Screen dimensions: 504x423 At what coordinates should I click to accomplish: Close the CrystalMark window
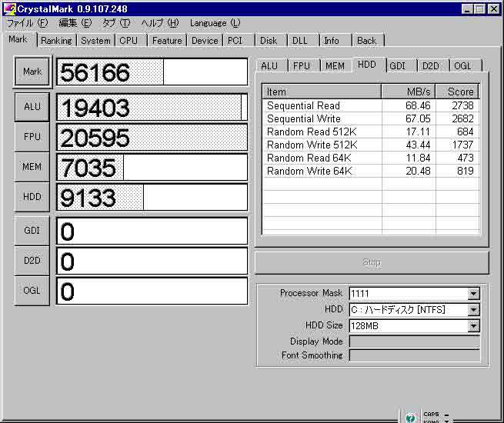click(493, 8)
